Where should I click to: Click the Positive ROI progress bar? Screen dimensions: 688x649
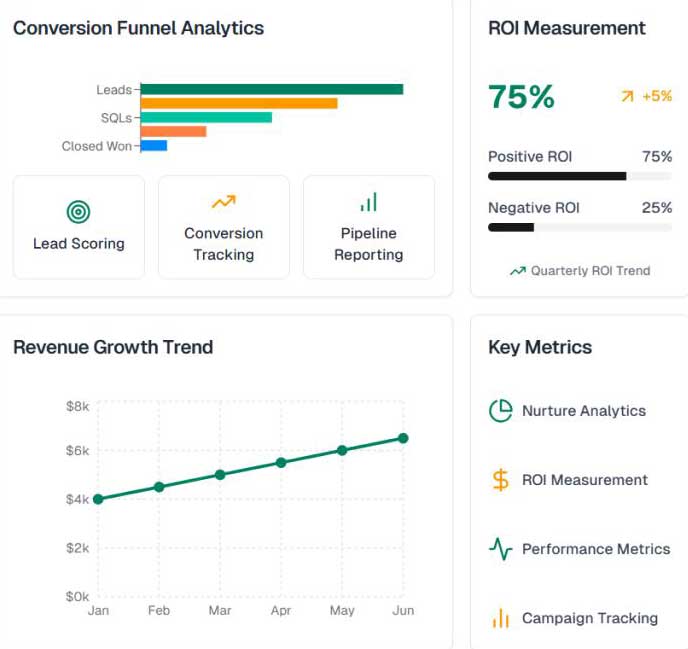point(580,176)
